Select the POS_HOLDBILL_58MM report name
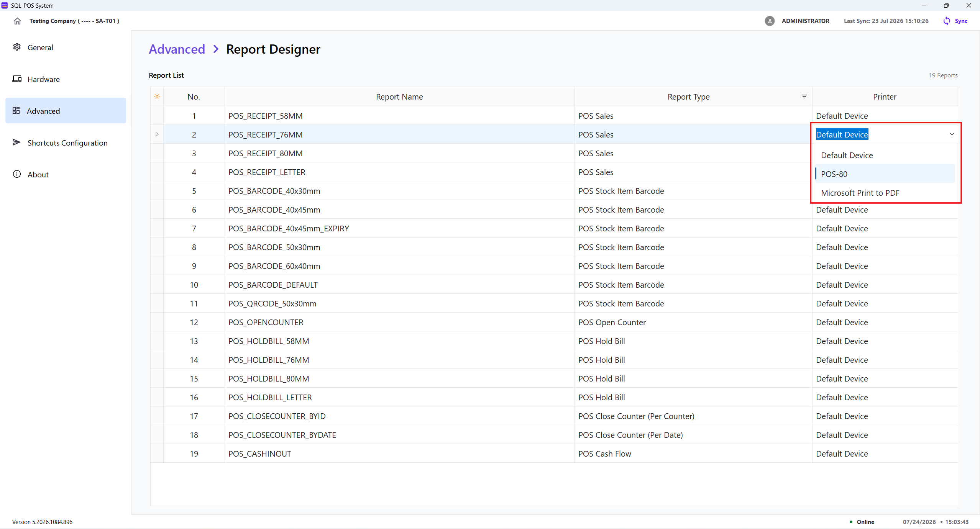980x529 pixels. point(269,341)
